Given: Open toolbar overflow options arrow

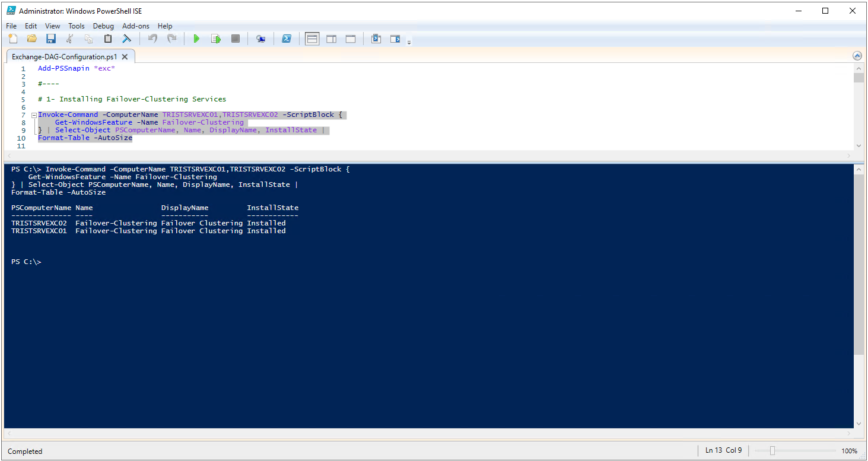Looking at the screenshot, I should click(409, 42).
